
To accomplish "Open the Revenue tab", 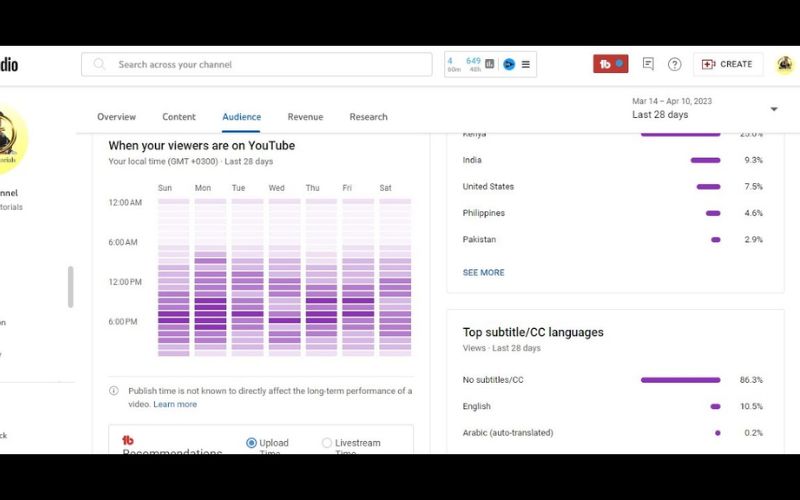I will coord(305,117).
